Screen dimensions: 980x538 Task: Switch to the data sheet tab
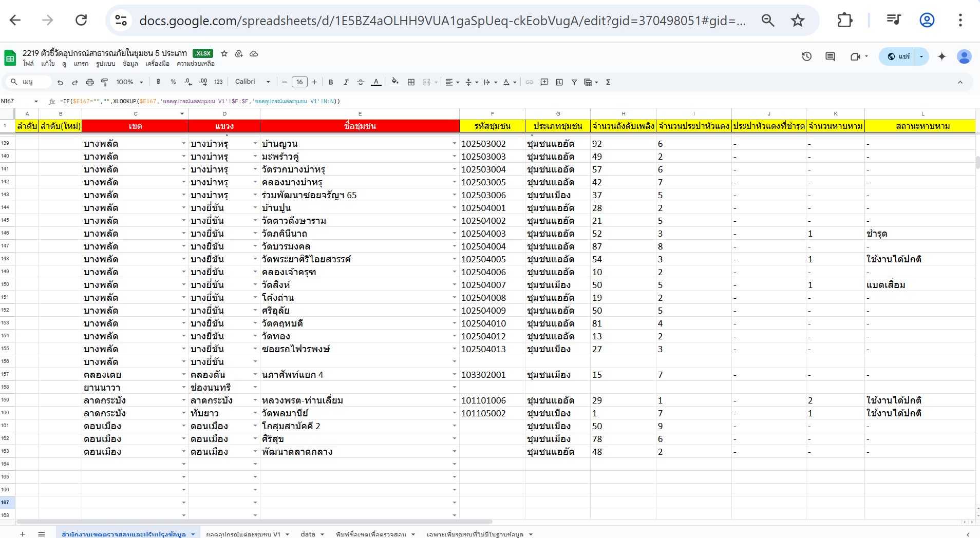point(308,534)
